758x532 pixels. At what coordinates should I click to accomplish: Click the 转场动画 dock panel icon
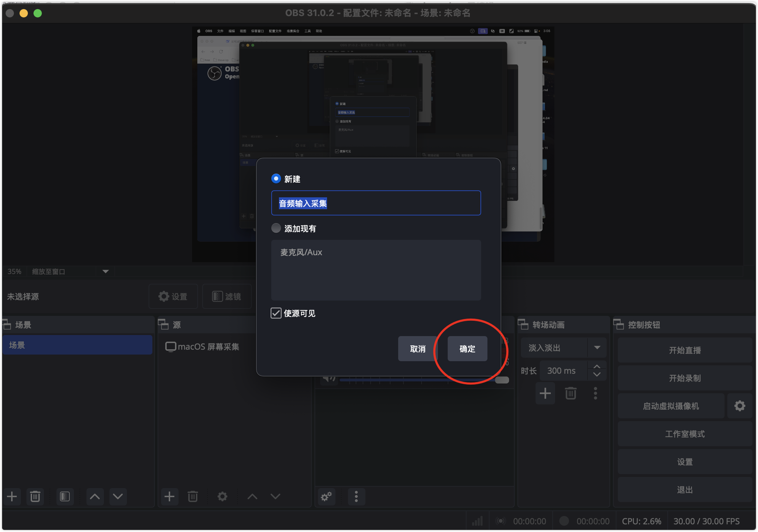(523, 325)
